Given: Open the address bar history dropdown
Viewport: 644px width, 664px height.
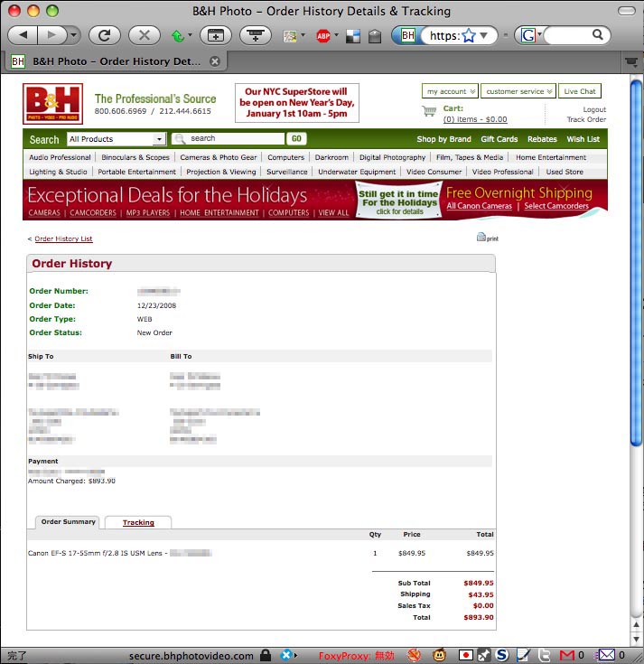Looking at the screenshot, I should click(x=484, y=35).
